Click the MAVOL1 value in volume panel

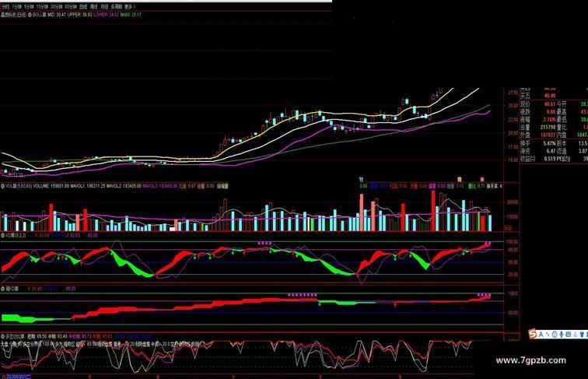coord(86,186)
